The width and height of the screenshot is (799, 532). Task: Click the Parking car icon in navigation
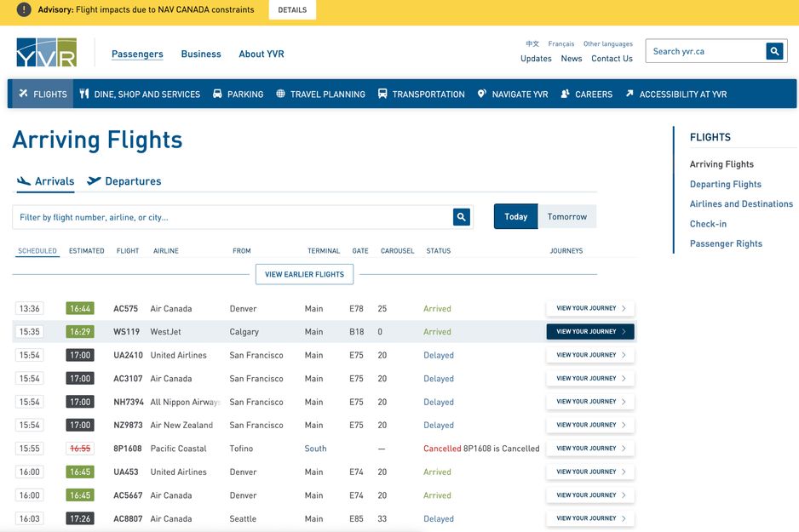(x=217, y=94)
